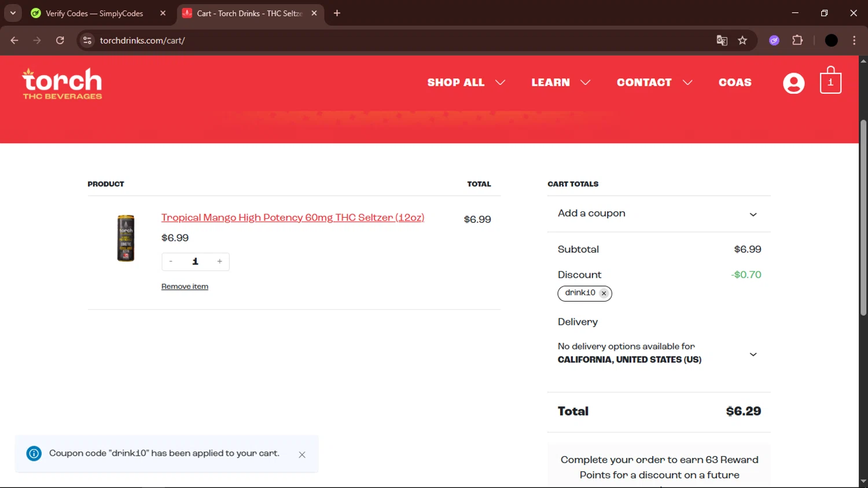Viewport: 868px width, 488px height.
Task: Open the tab search dropdown arrow
Action: pos(13,13)
